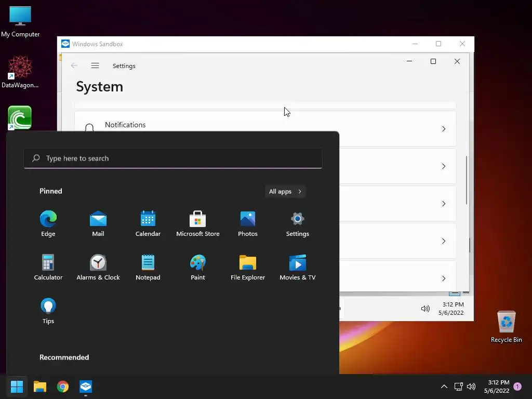Click the sandbox volume tray icon

coord(425,309)
